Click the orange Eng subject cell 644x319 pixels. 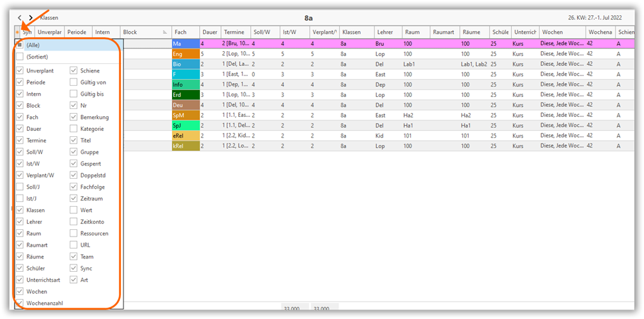185,54
